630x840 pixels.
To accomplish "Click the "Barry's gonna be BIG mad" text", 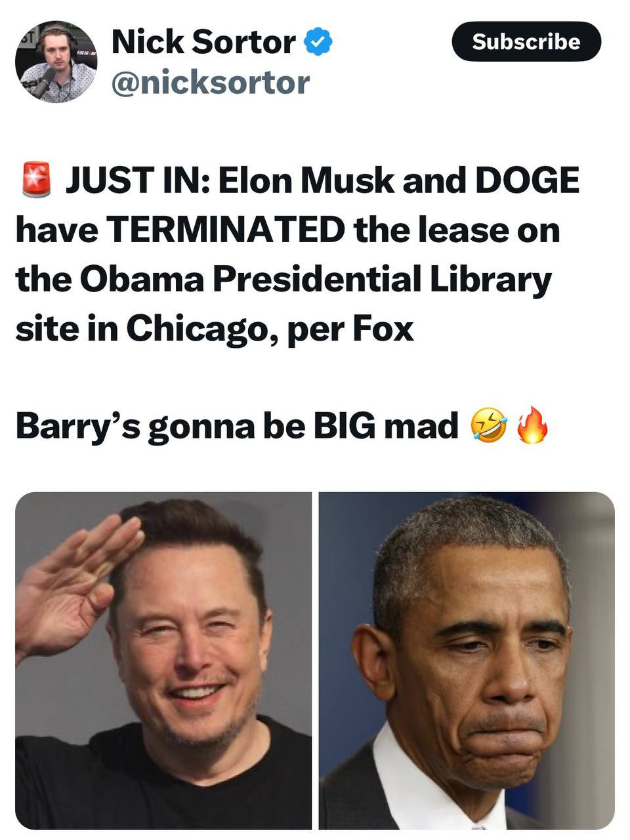I will pos(237,426).
